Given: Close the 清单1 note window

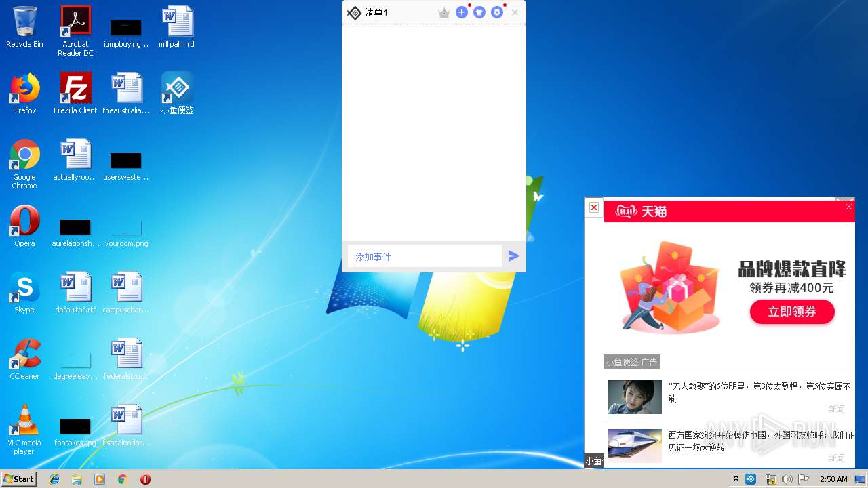Looking at the screenshot, I should 515,13.
